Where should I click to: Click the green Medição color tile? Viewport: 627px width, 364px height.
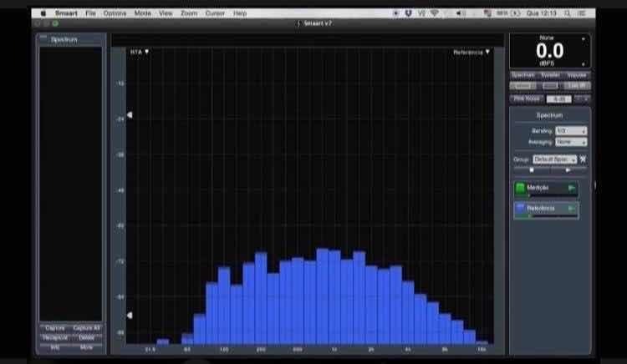point(520,188)
